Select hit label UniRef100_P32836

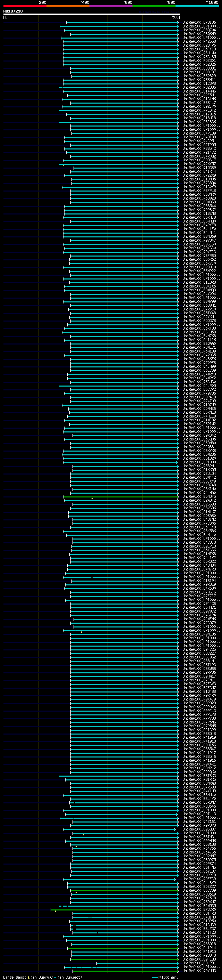199,122
